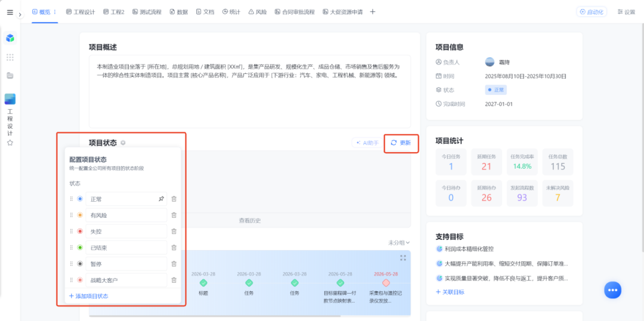Edit the 失控 status name field

pyautogui.click(x=126, y=232)
